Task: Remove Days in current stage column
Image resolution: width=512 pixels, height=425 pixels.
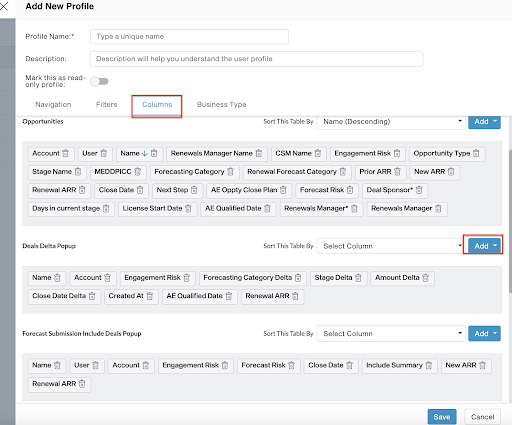Action: point(106,209)
